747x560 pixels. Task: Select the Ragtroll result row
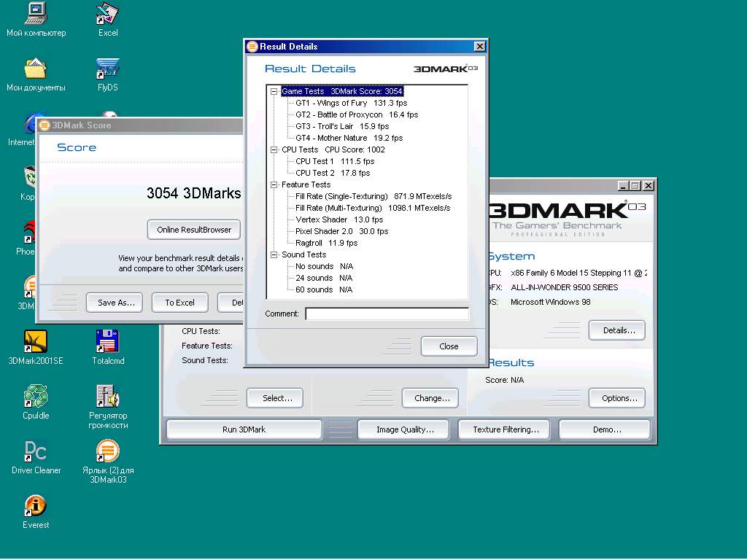pos(326,243)
